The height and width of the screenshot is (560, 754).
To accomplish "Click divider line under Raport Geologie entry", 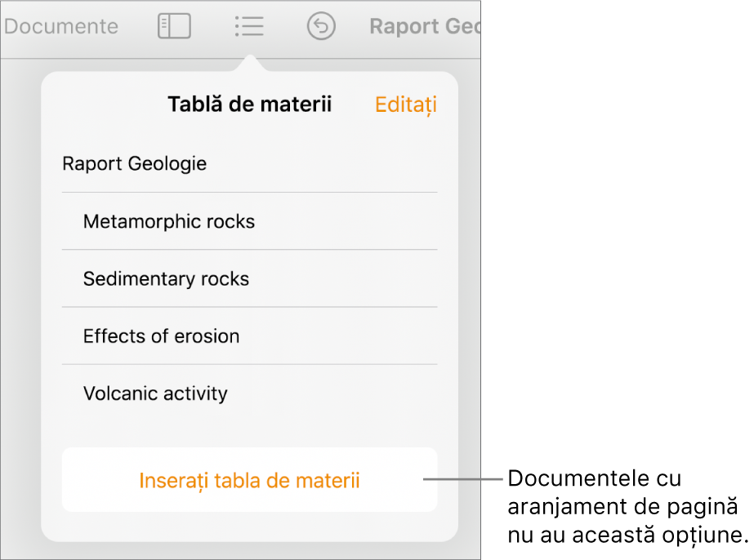I will point(249,193).
